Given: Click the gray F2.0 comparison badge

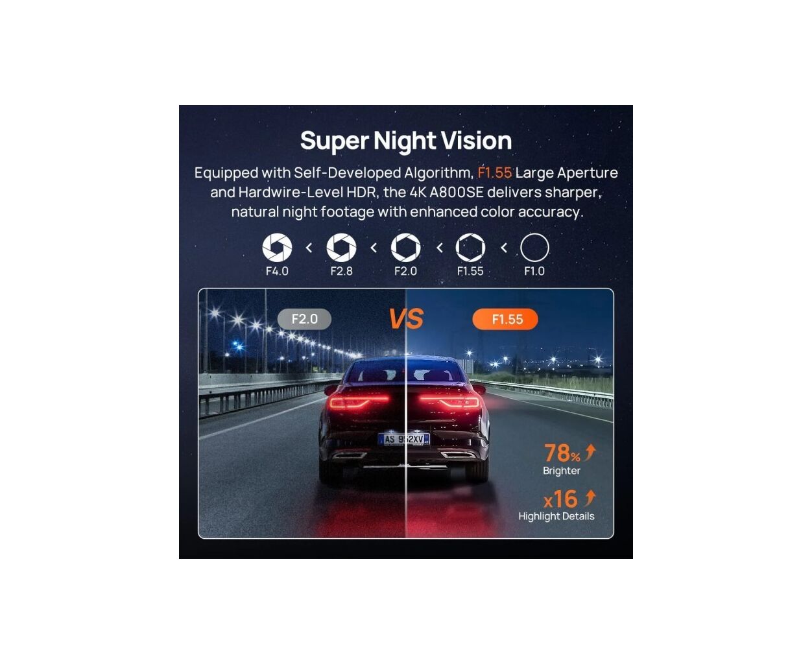Looking at the screenshot, I should [304, 319].
